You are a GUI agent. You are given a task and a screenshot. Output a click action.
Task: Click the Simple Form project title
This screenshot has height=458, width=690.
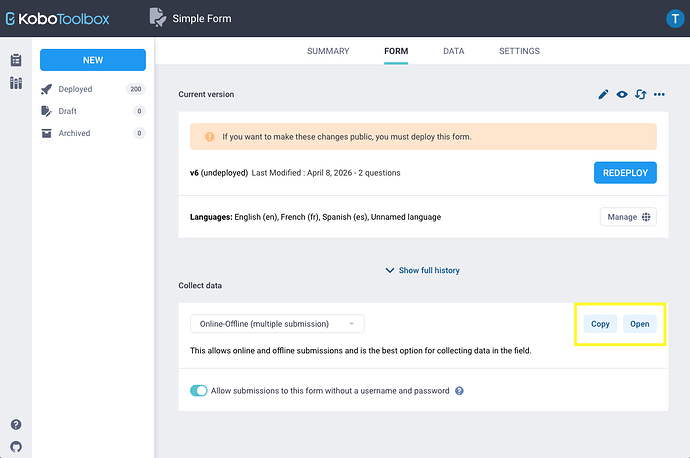pyautogui.click(x=202, y=18)
